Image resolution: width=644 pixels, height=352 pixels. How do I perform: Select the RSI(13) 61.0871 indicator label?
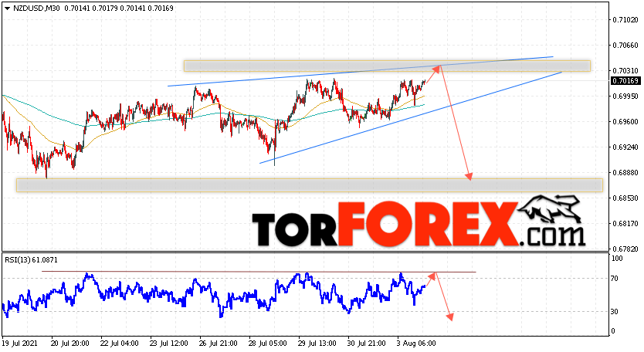click(x=31, y=260)
